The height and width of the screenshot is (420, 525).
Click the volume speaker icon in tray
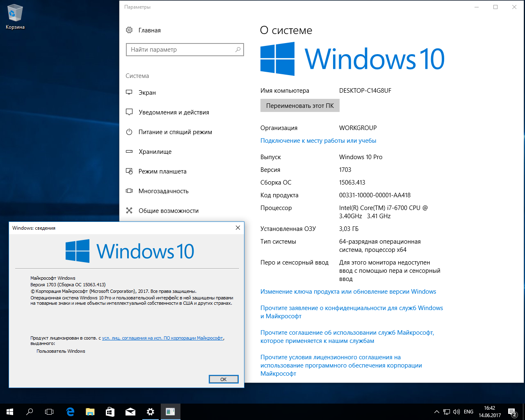point(457,412)
